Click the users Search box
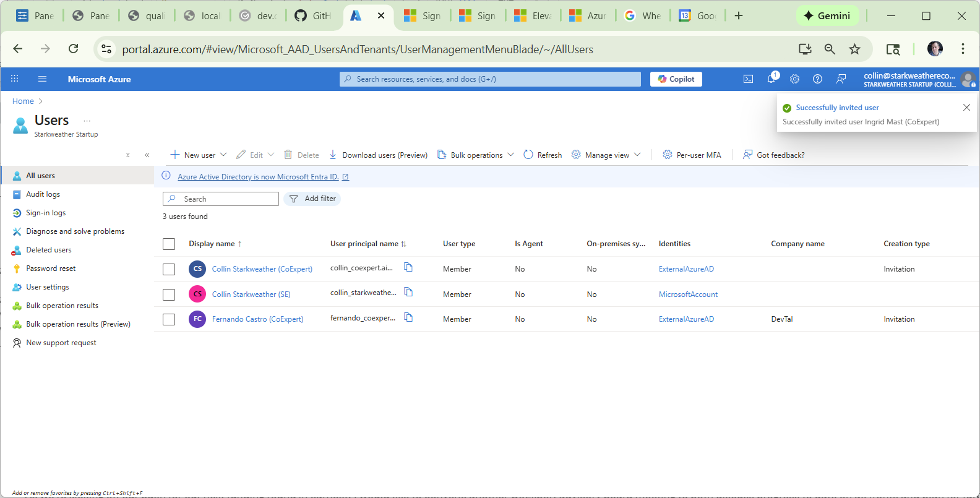Screen dimensions: 980x498 tap(221, 199)
